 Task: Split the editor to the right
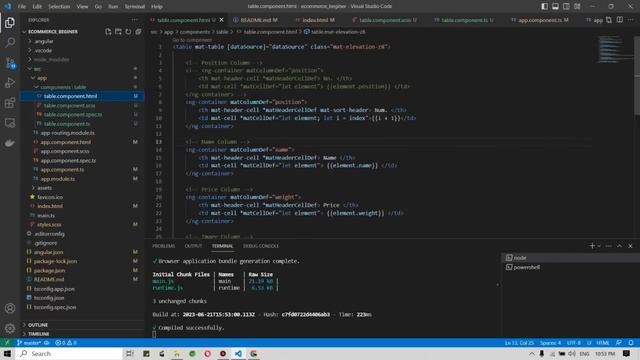pos(620,20)
